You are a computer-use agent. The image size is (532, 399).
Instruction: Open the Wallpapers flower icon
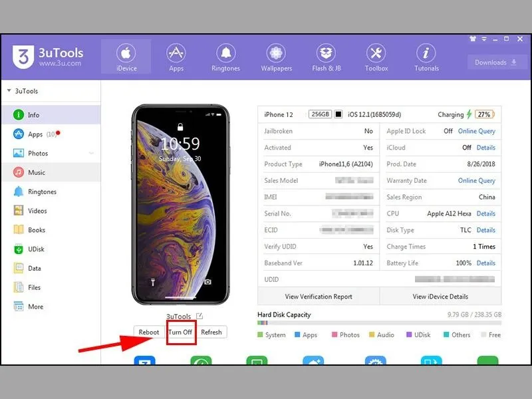point(276,53)
